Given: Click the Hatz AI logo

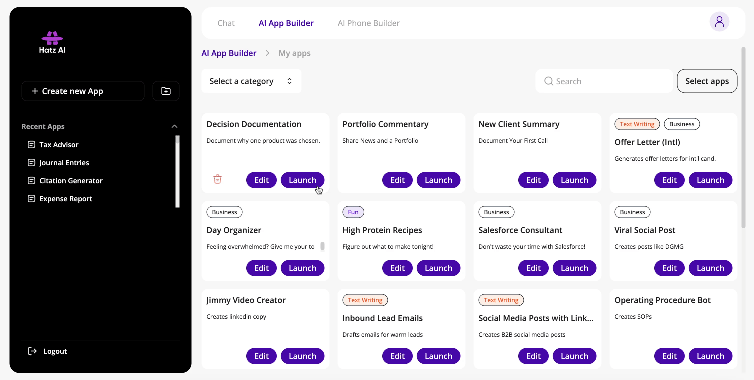Looking at the screenshot, I should point(52,42).
